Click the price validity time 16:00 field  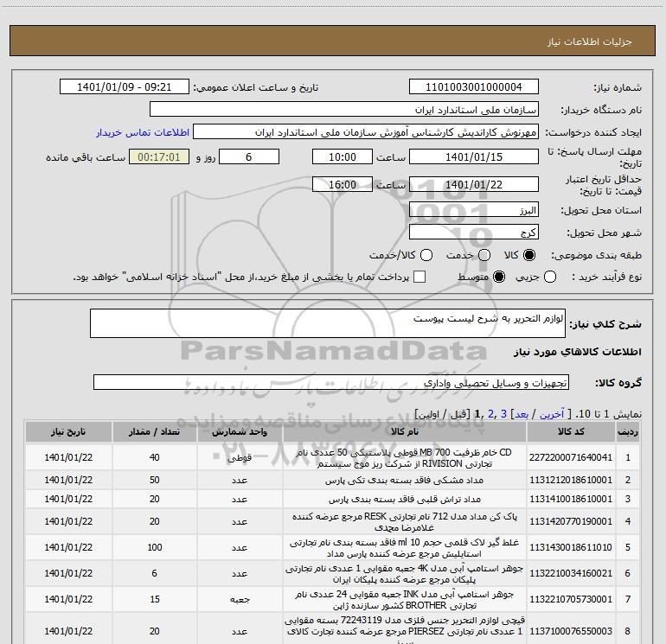click(343, 184)
